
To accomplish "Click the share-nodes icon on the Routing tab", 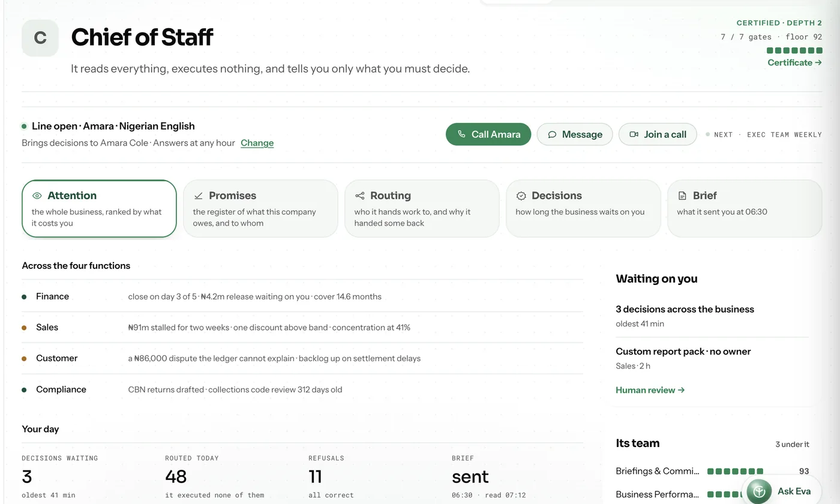I will pos(360,196).
